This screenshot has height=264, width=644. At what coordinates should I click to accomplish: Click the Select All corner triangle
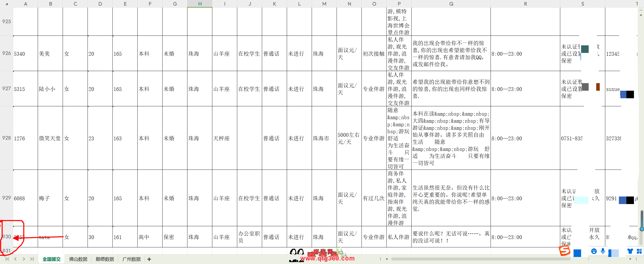coord(7,4)
